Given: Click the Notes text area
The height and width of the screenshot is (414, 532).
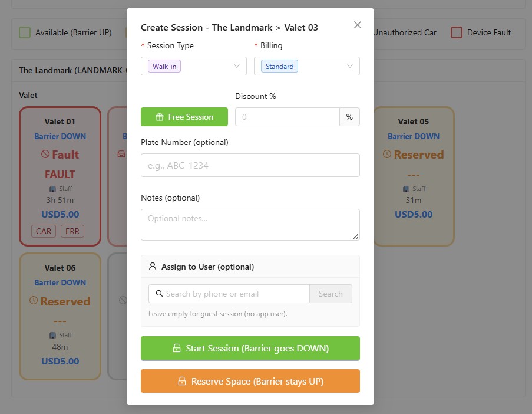Looking at the screenshot, I should 250,224.
